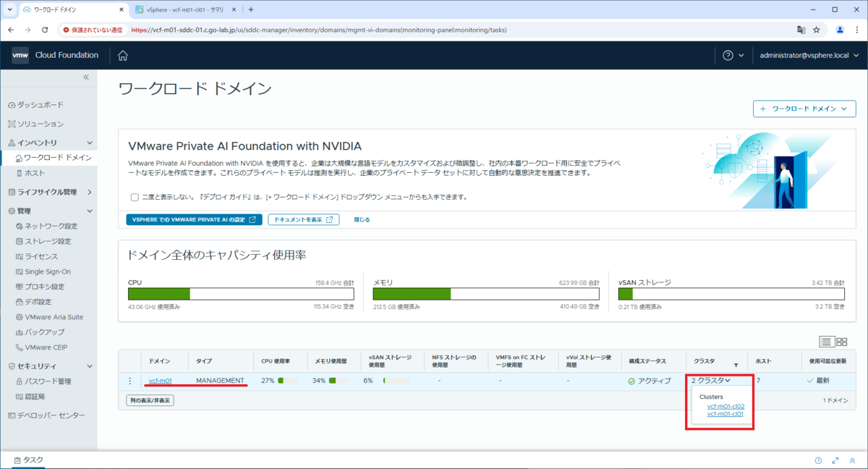
Task: Open バックアップ page
Action: (40, 332)
